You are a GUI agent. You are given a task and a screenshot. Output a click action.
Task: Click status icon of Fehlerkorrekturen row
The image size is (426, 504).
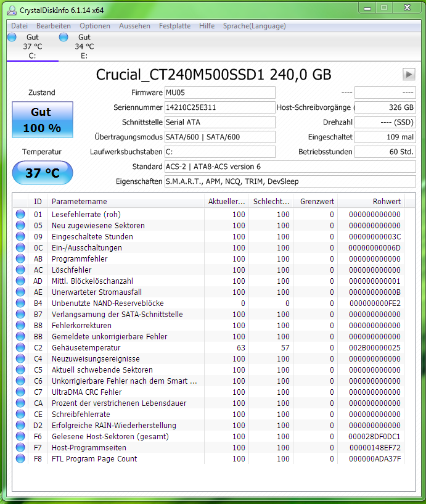click(20, 325)
